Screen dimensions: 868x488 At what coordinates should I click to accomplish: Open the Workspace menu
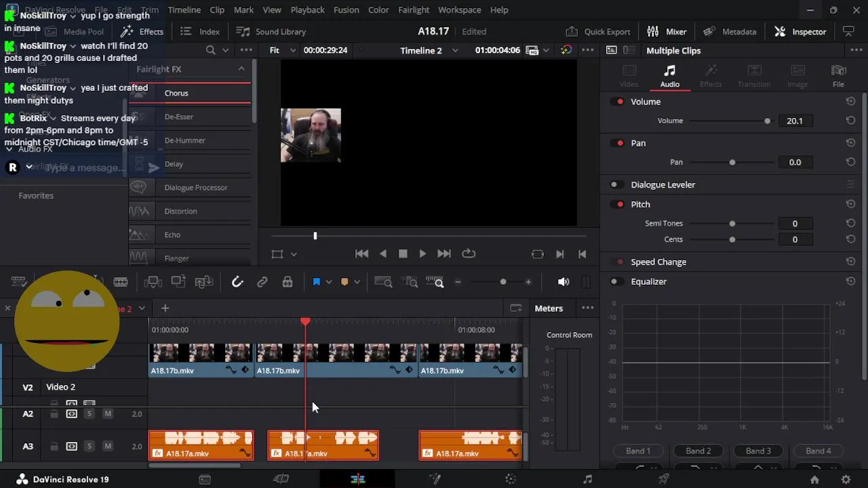pyautogui.click(x=459, y=9)
